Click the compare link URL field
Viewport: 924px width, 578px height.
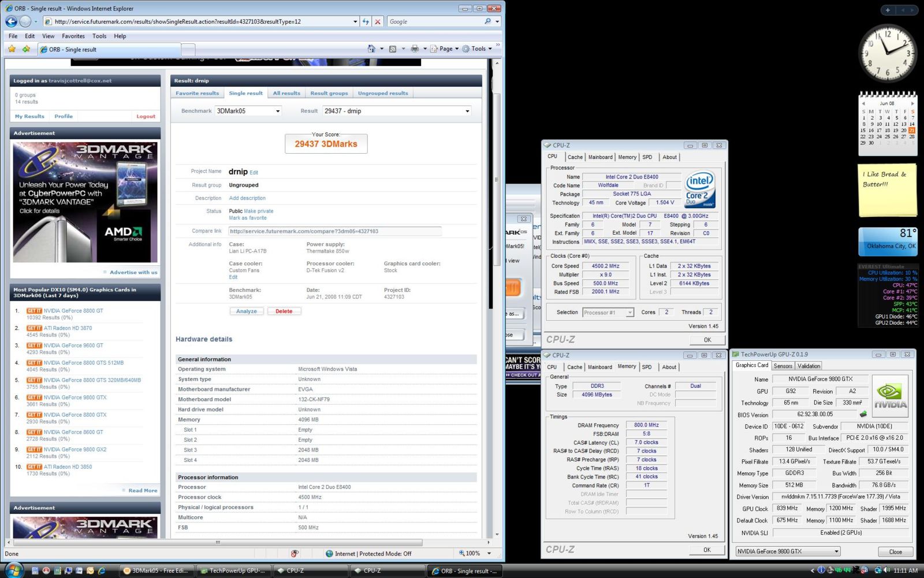point(335,231)
